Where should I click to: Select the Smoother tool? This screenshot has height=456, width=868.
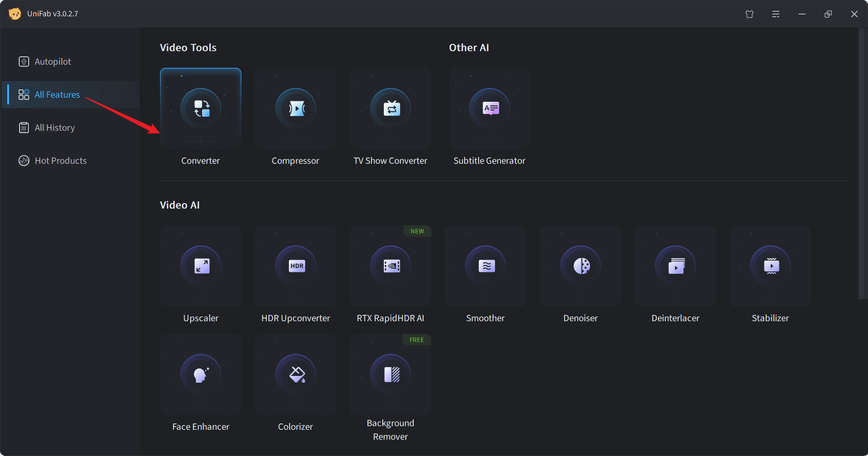pyautogui.click(x=485, y=266)
